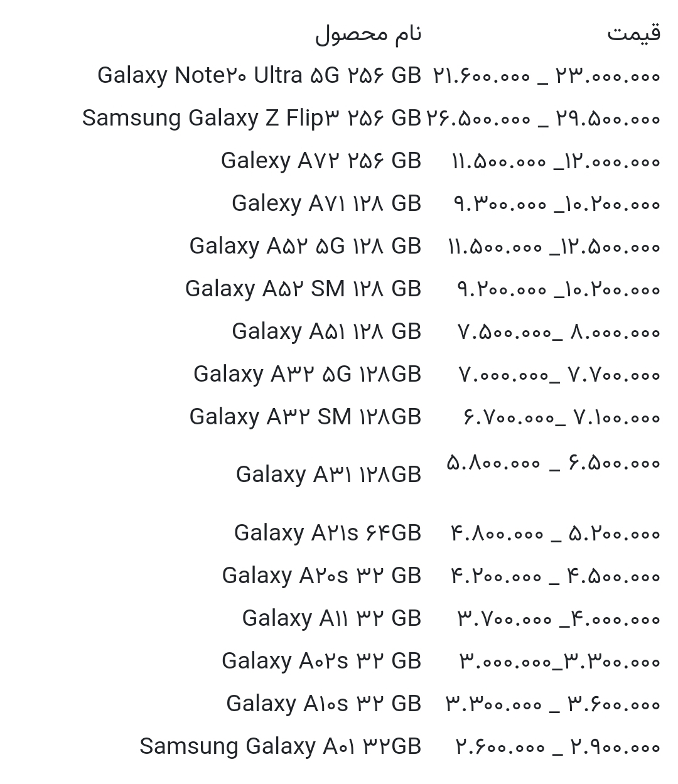Viewport: 678px width, 784px height.
Task: Click the Galaxy A32 5G product name
Action: coord(307,374)
